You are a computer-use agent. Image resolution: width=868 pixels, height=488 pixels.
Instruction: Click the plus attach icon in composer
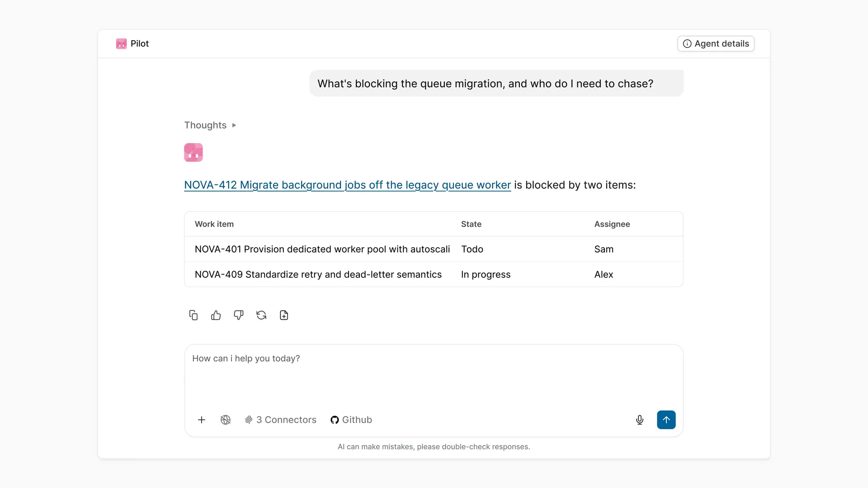pos(202,420)
